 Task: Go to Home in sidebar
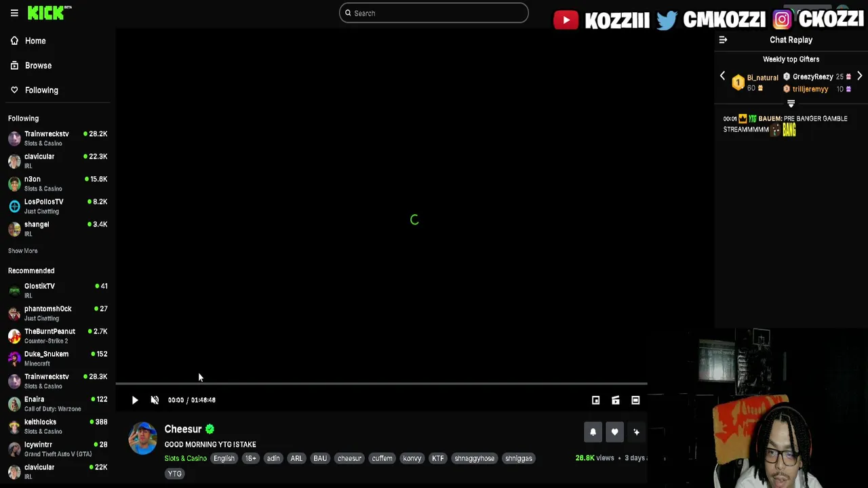coord(35,41)
